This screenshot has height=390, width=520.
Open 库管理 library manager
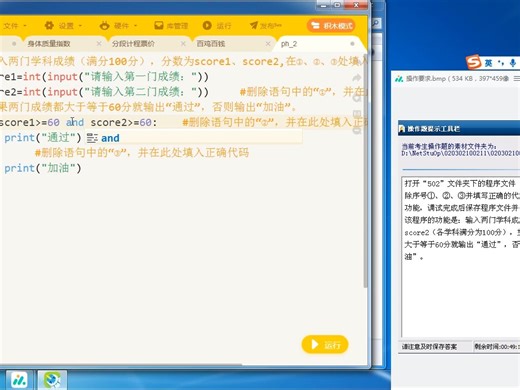(171, 25)
